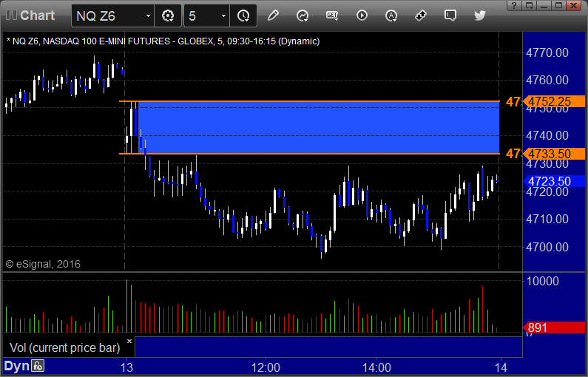Open the help question mark button
The height and width of the screenshot is (377, 588).
point(514,5)
